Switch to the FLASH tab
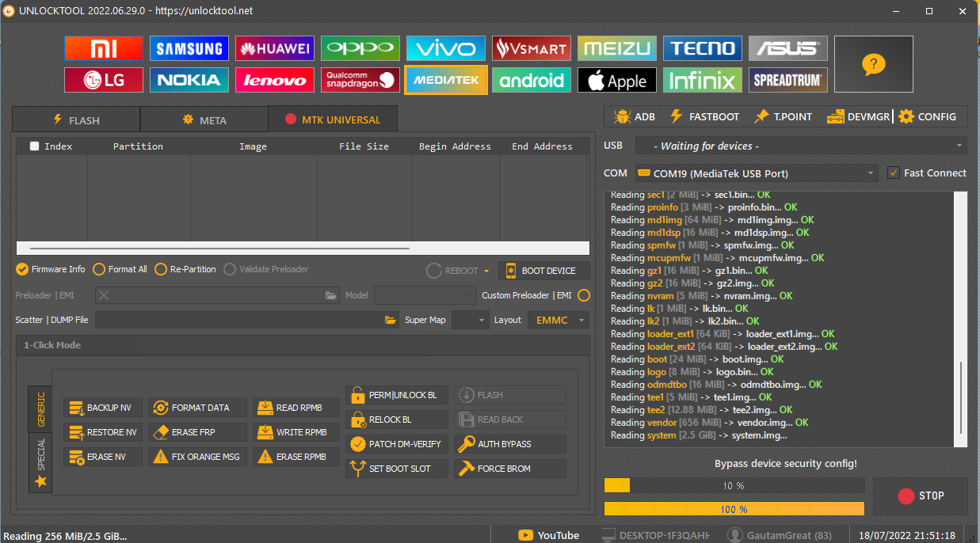The image size is (980, 543). click(x=76, y=120)
